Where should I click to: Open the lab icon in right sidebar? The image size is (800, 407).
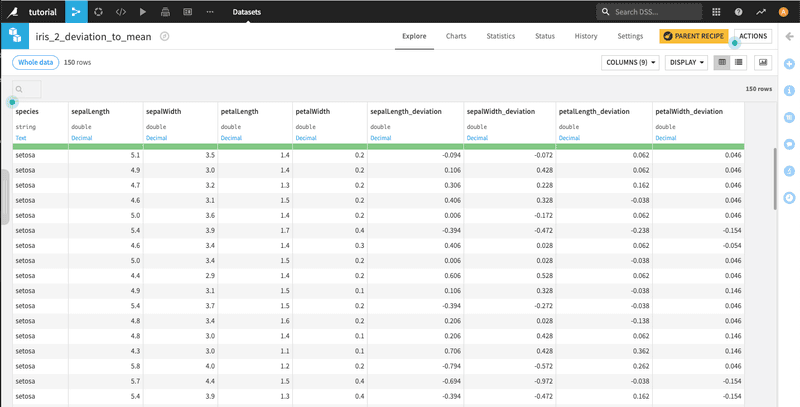[x=789, y=170]
